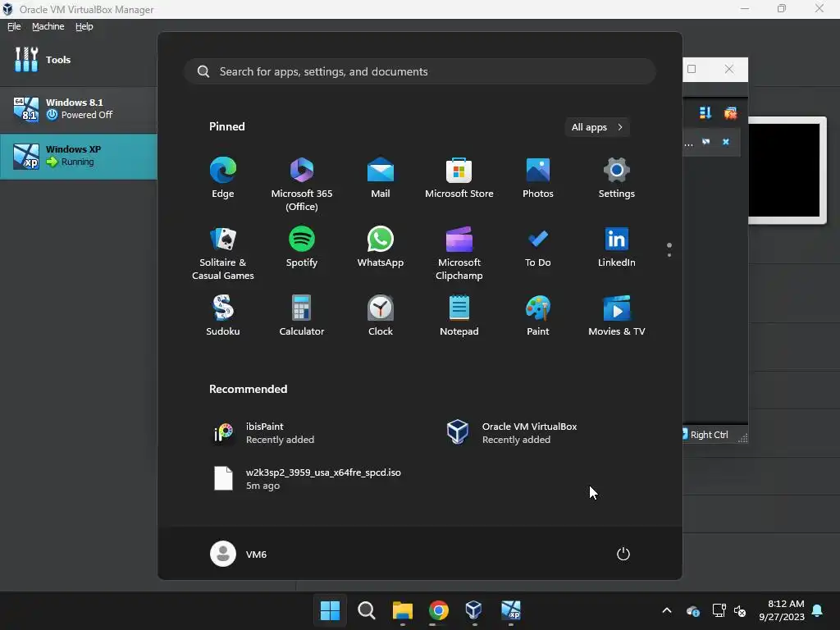Launch the Sudoku game
This screenshot has height=630, width=840.
click(223, 316)
